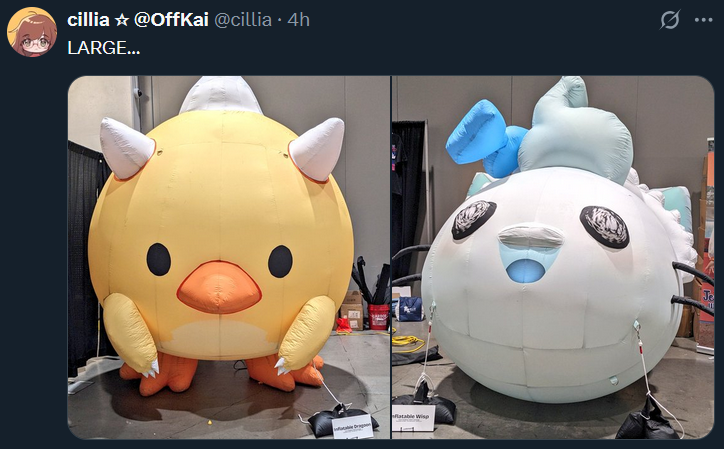This screenshot has height=449, width=724.
Task: Click the red bucket behind the chick
Action: tap(379, 316)
